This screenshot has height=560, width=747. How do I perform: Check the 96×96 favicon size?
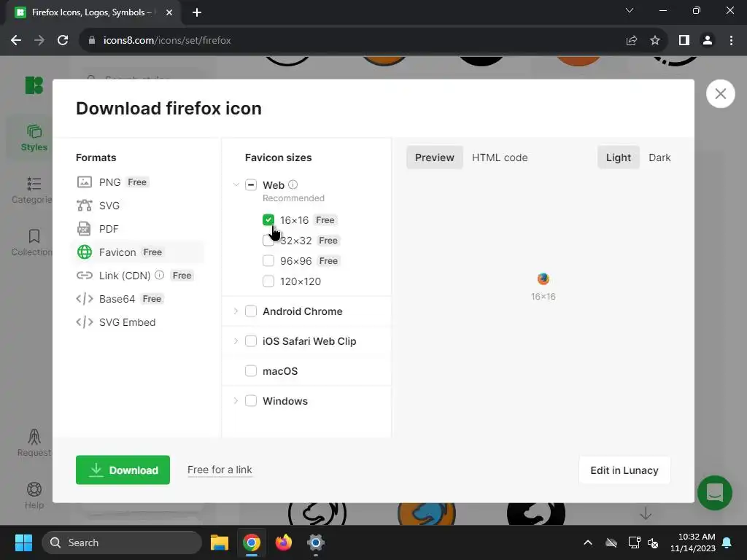268,261
